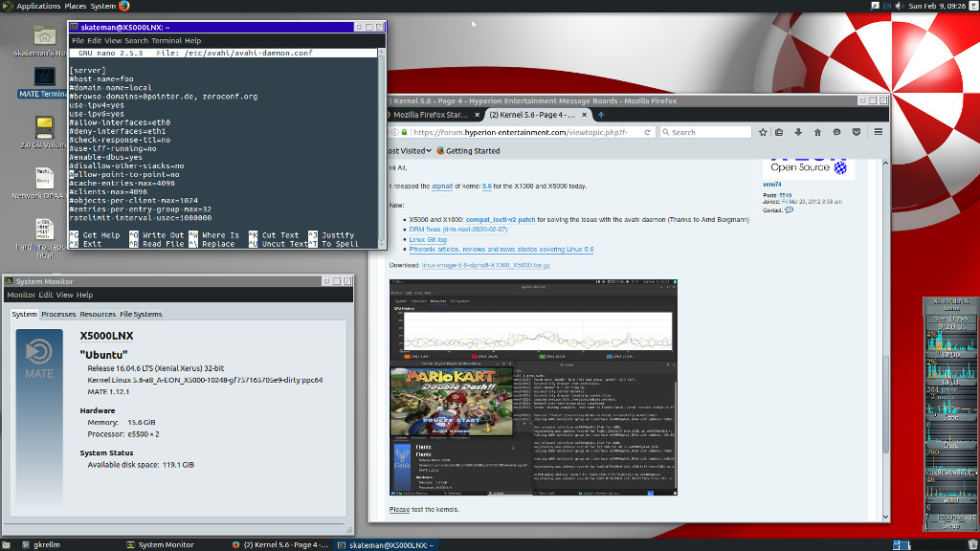Open the terminal File menu

[78, 40]
